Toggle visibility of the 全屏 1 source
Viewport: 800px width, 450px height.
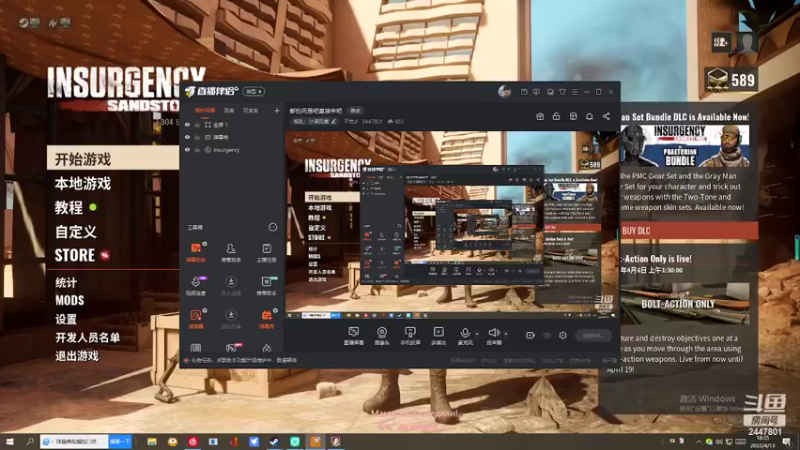coord(187,124)
